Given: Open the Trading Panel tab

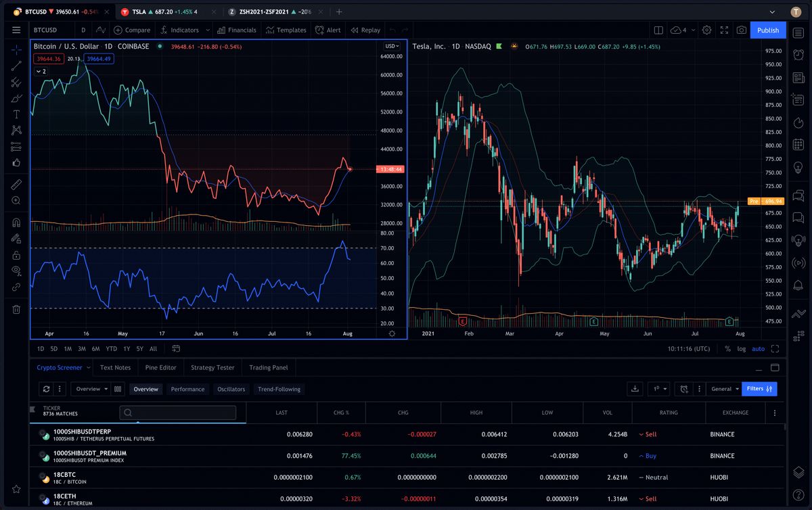Looking at the screenshot, I should click(269, 367).
